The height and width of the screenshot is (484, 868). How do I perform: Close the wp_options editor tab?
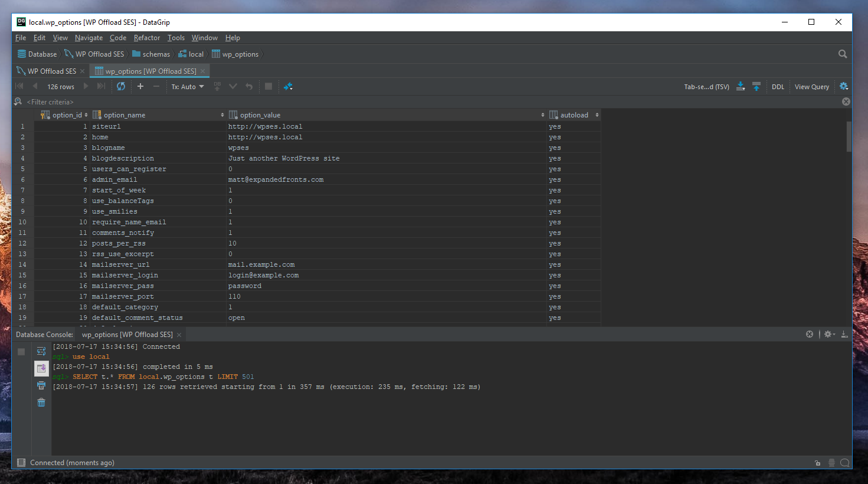coord(203,71)
